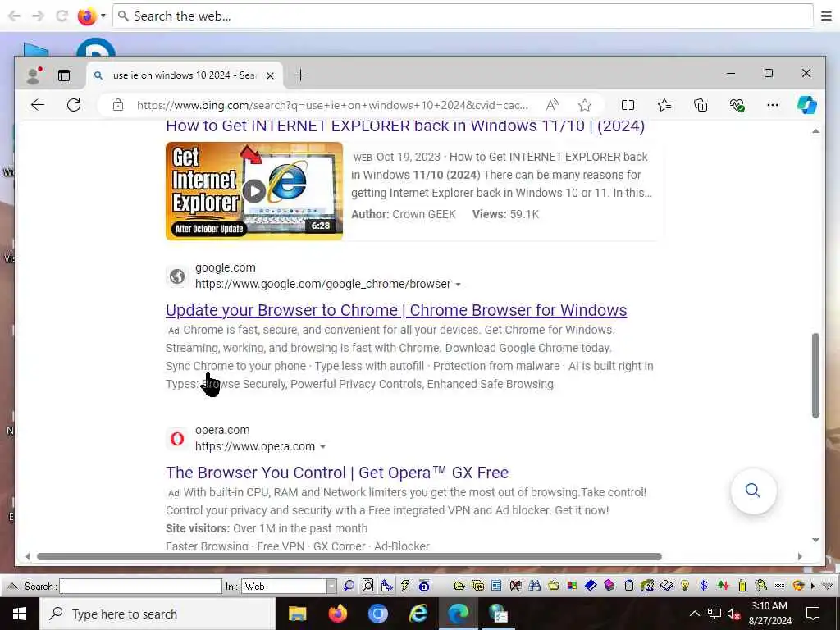This screenshot has height=630, width=840.
Task: Click the page vertical scrollbar thumb
Action: click(x=815, y=375)
